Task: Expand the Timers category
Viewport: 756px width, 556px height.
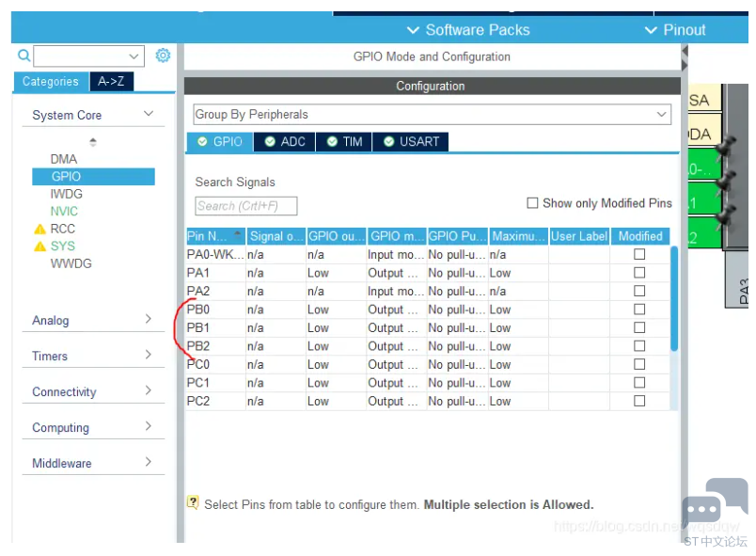Action: tap(93, 356)
